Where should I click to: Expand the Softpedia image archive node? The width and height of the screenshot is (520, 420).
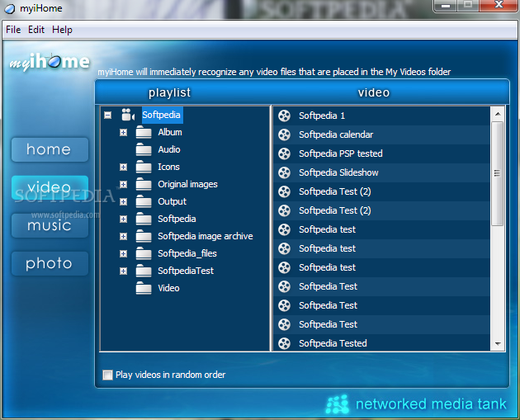click(123, 236)
